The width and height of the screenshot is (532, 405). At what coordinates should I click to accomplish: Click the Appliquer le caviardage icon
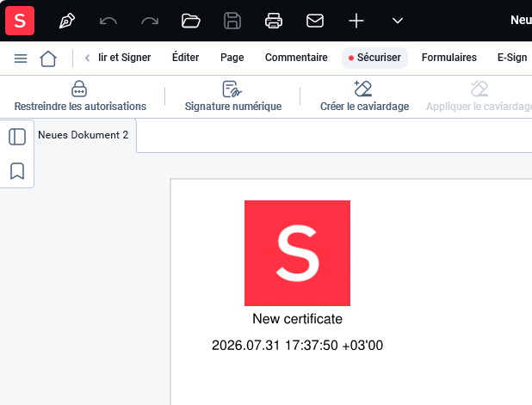point(479,89)
